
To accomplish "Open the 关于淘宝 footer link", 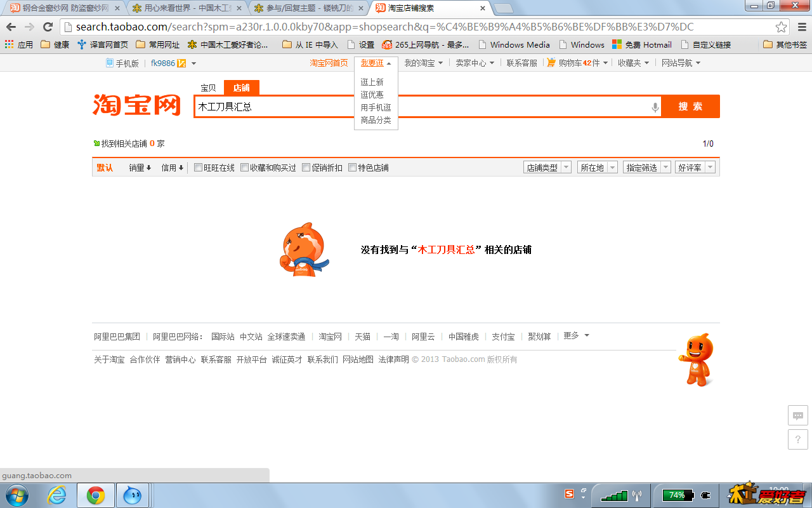I will (x=109, y=359).
